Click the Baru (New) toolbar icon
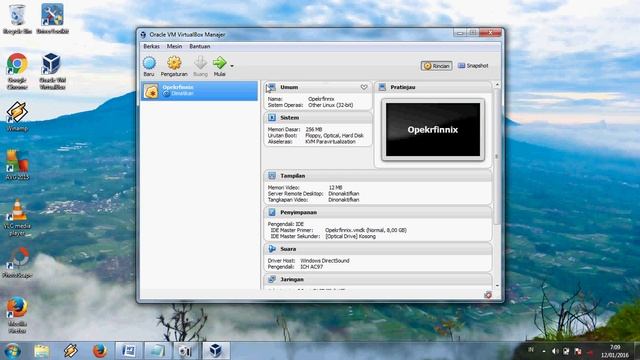This screenshot has height=360, width=640. tap(149, 63)
